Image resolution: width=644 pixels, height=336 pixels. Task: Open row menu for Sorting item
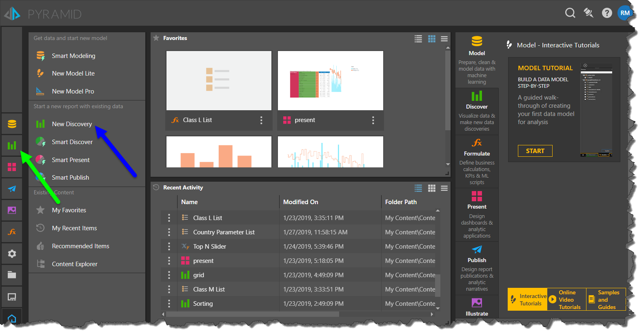(x=169, y=304)
